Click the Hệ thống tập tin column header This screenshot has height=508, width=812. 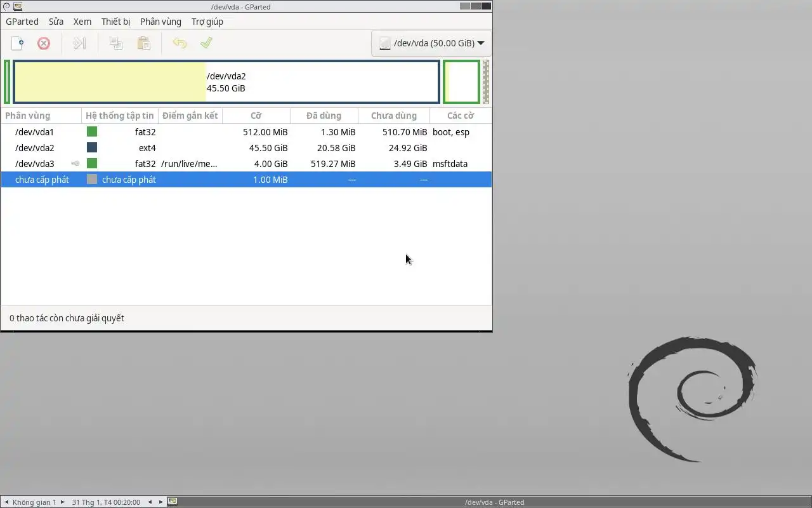point(120,116)
